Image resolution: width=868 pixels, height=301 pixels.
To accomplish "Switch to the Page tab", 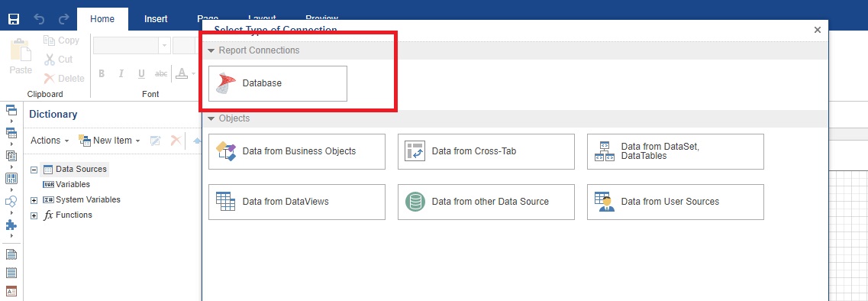I will pos(208,18).
